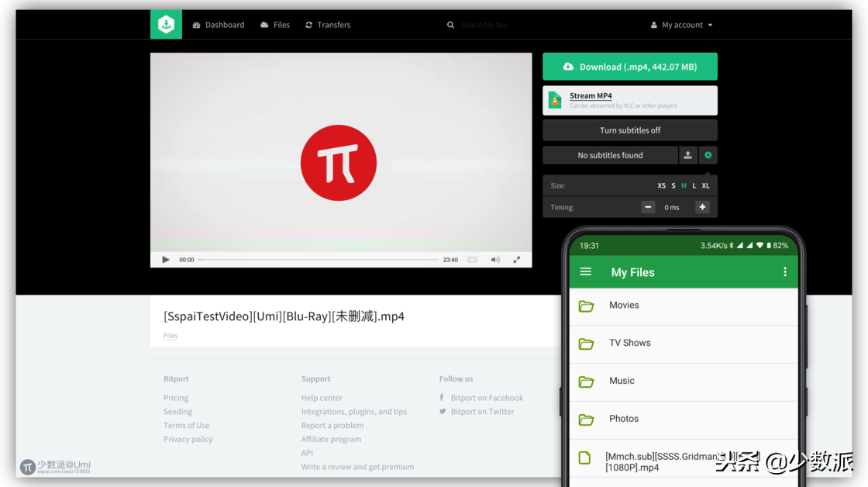Open the Privacy policy link
Screen dimensions: 868x487
click(188, 440)
